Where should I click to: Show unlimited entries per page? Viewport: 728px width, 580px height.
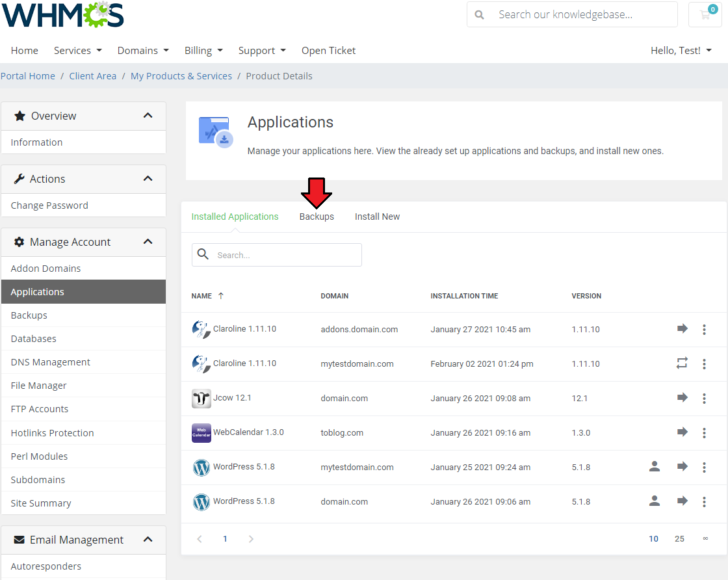[705, 538]
